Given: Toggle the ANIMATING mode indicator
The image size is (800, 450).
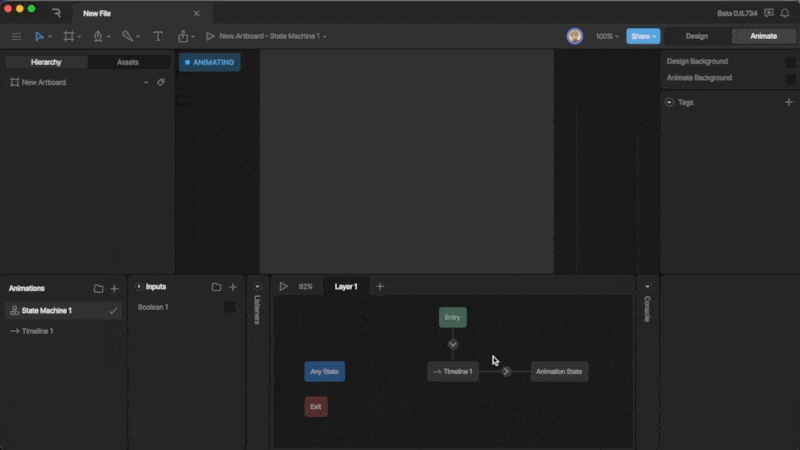Looking at the screenshot, I should point(210,62).
